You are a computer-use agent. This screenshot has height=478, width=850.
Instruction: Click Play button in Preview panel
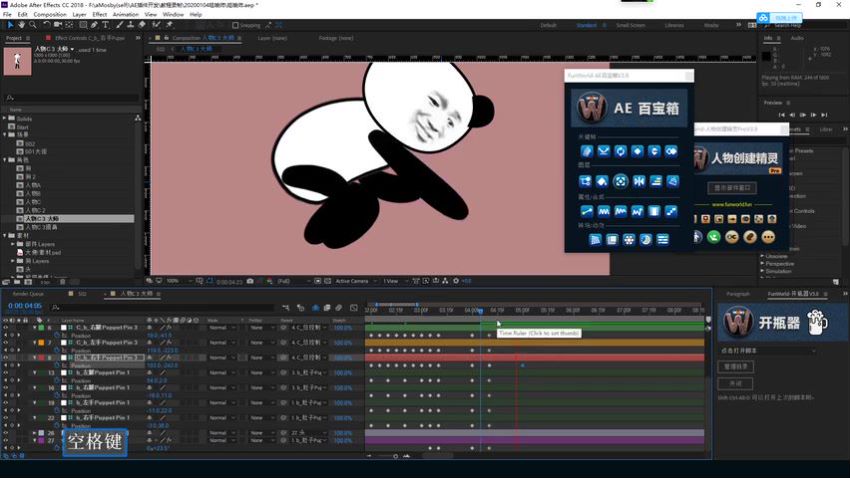(803, 114)
